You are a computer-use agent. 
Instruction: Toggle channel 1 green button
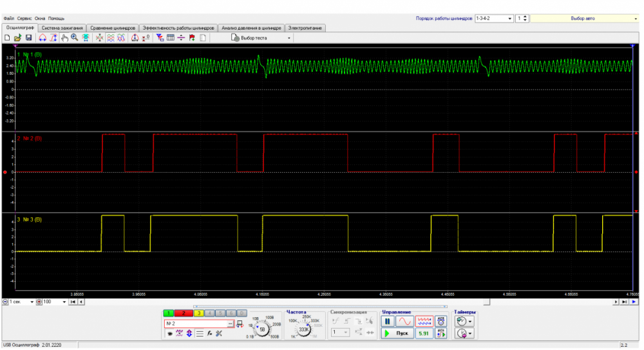point(169,313)
